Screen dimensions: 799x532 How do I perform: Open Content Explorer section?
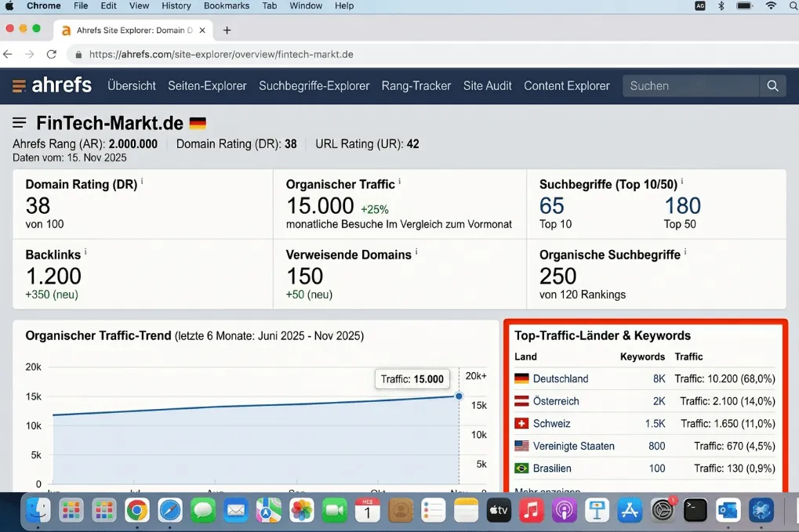click(567, 86)
